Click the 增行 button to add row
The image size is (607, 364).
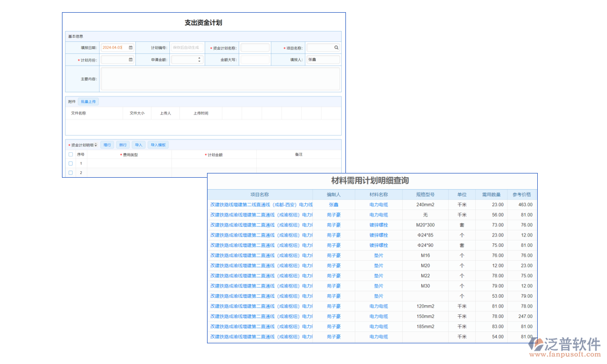(x=107, y=145)
